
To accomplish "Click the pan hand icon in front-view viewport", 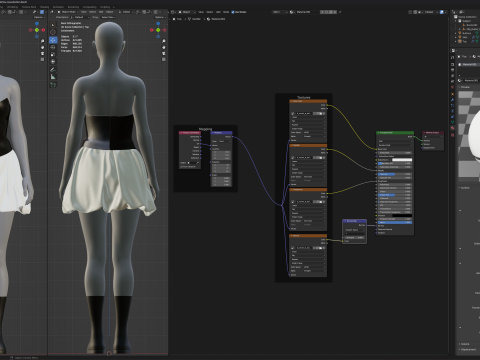I will click(42, 47).
